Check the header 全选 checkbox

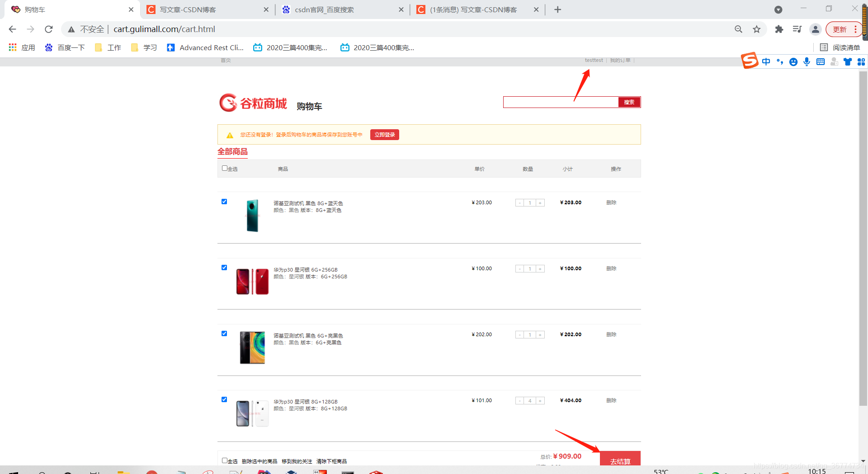pyautogui.click(x=225, y=168)
